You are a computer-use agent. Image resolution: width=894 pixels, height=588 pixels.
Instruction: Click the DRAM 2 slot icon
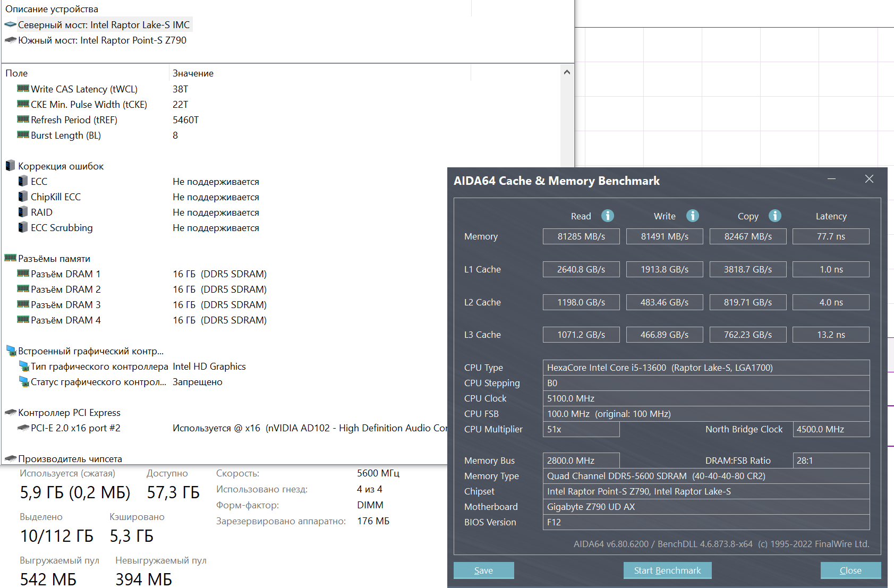coord(23,289)
